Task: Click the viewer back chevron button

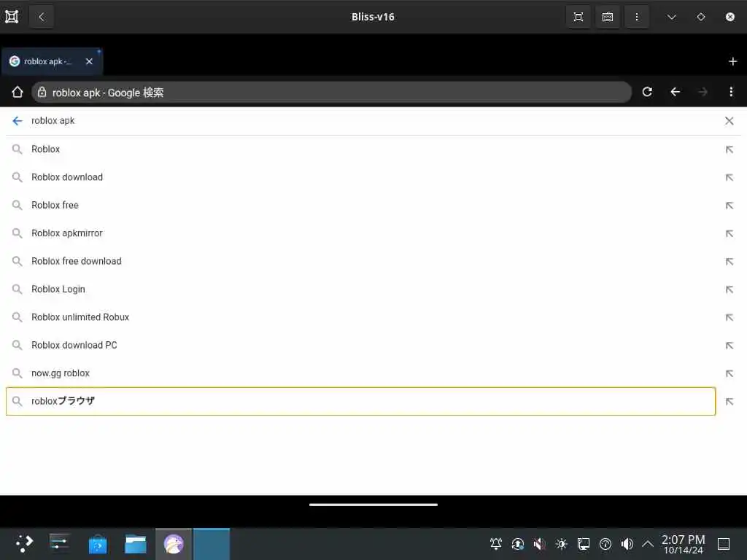Action: [x=42, y=17]
